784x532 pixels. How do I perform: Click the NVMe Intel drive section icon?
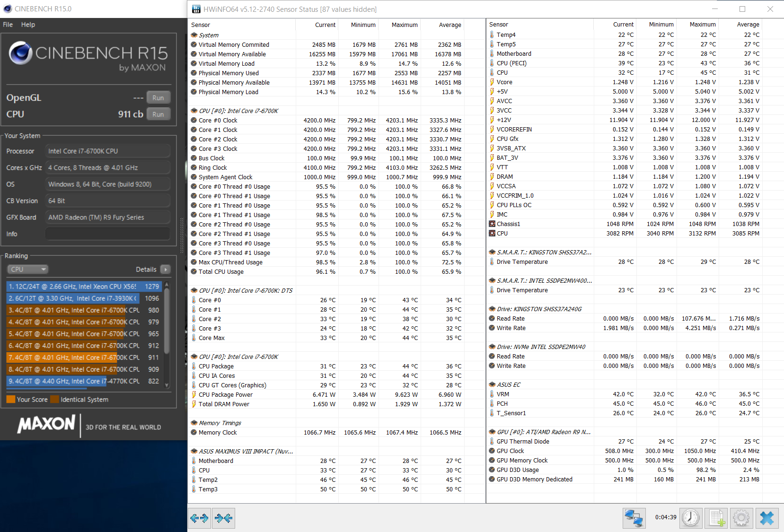[492, 347]
